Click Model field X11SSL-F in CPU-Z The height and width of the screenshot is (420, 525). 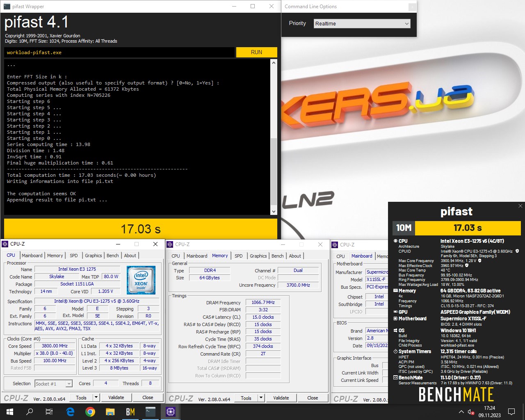coord(377,279)
